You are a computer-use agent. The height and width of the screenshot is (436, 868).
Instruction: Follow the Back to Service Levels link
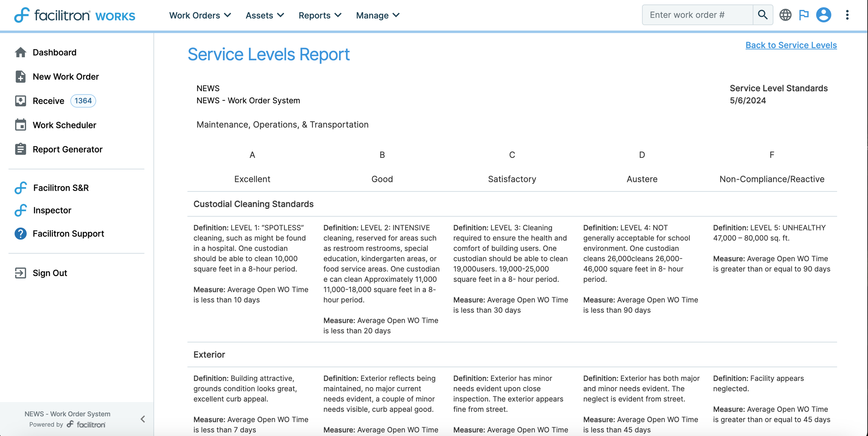[791, 45]
